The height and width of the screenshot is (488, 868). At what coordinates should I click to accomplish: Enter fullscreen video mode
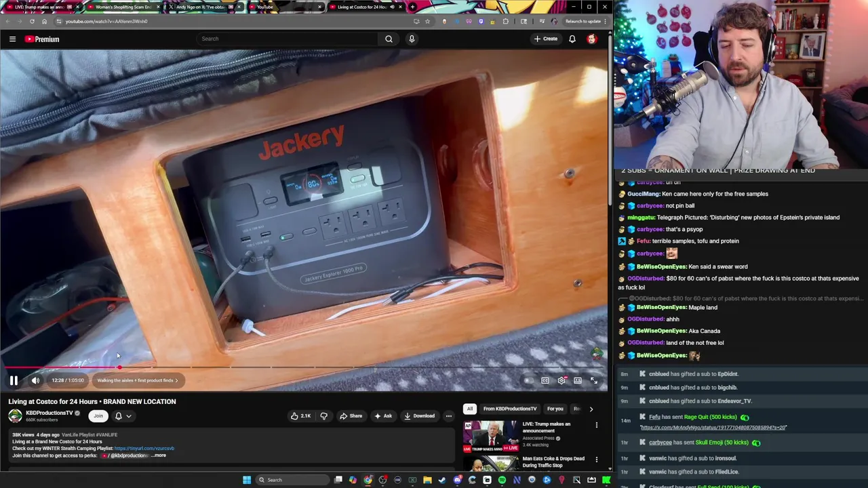click(x=594, y=380)
